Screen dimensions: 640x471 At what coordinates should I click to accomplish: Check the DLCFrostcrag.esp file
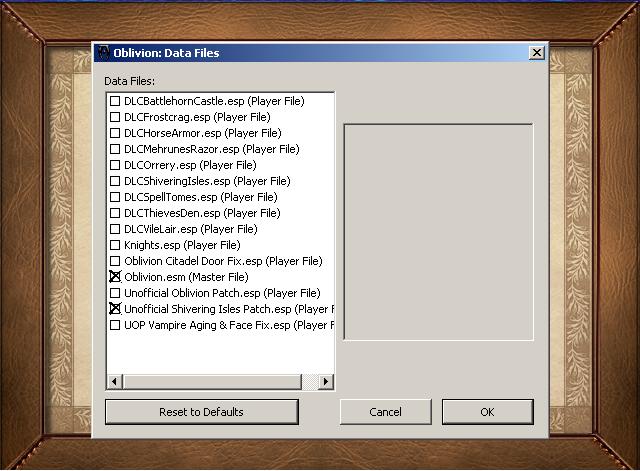click(x=115, y=117)
